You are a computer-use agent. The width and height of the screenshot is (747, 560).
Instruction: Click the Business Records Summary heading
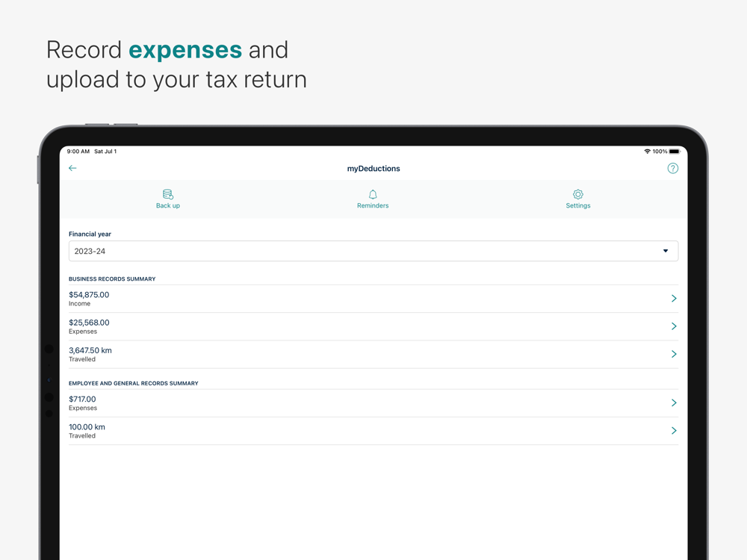click(112, 279)
